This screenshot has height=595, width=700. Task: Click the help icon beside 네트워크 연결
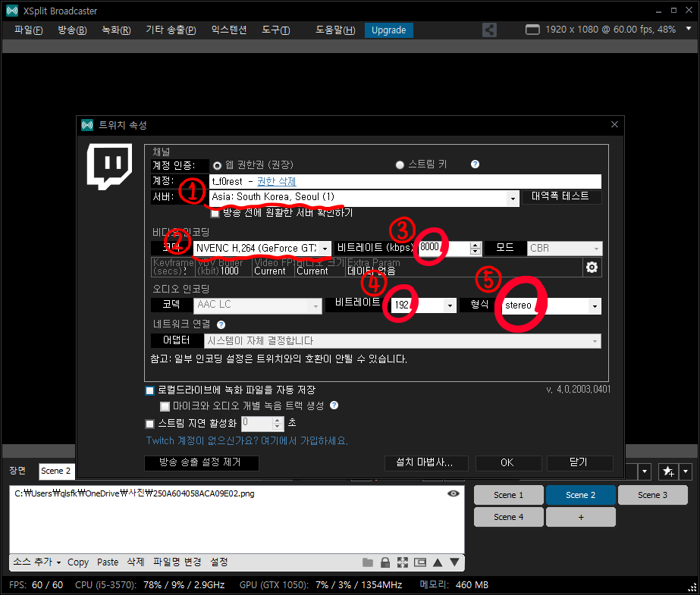coord(221,324)
